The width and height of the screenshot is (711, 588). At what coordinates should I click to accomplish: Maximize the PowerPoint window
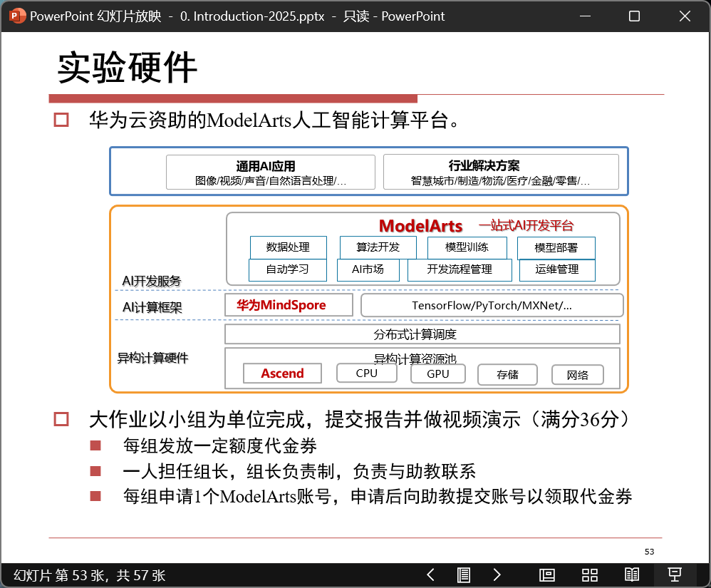634,16
